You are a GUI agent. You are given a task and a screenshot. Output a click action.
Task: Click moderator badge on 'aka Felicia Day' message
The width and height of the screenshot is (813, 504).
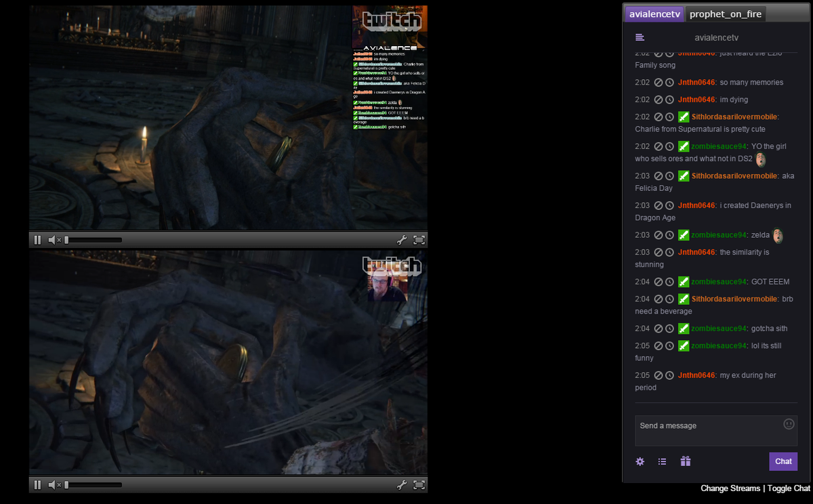click(684, 176)
